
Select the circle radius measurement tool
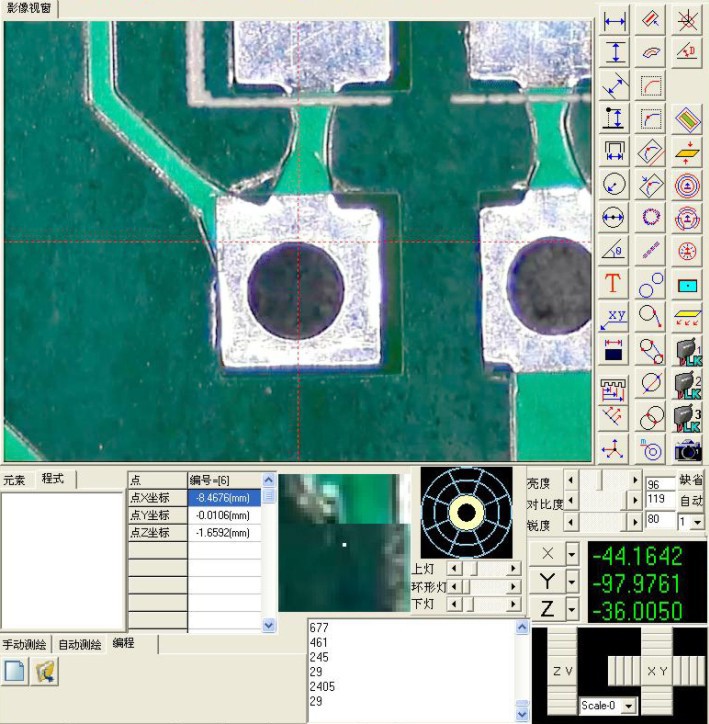614,185
